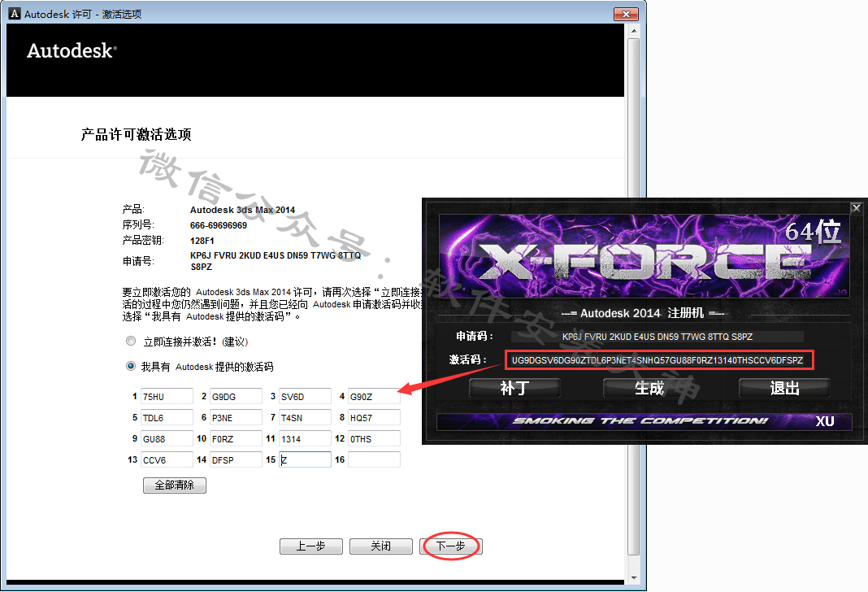Viewport: 868px width, 592px height.
Task: Click the empty activation code field 16
Action: point(374,459)
